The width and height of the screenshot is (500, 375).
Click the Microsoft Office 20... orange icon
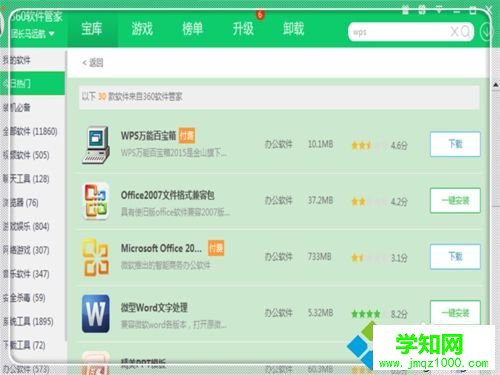pos(96,257)
